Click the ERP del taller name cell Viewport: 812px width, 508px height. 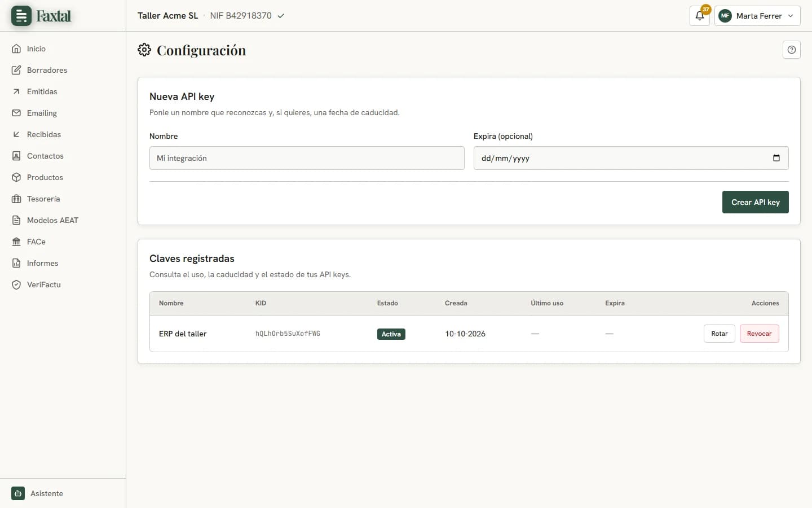pos(183,334)
